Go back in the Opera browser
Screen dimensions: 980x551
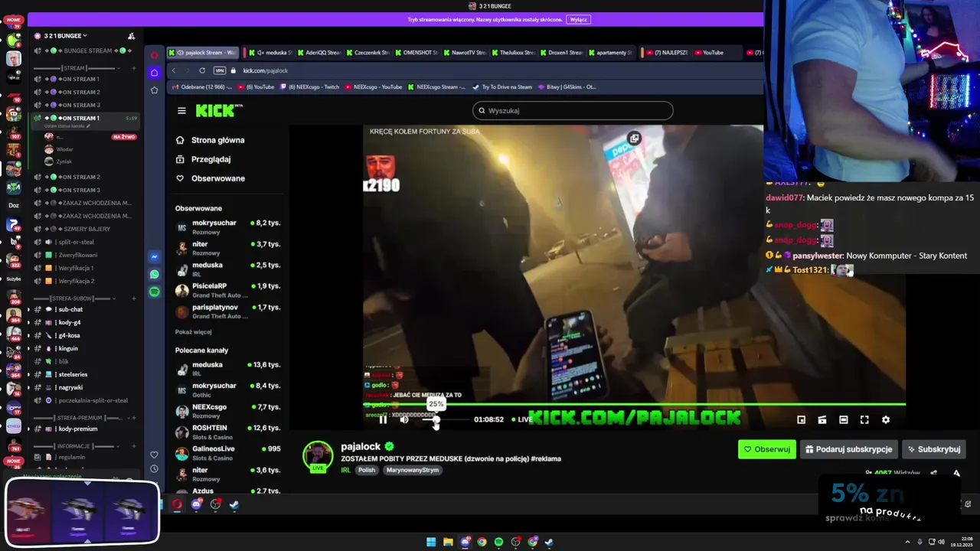click(x=174, y=70)
